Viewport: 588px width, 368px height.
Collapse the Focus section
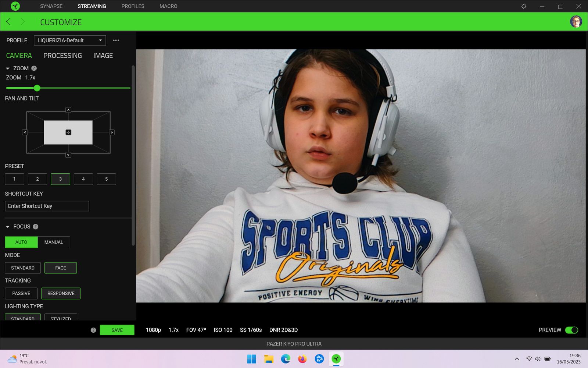(8, 227)
